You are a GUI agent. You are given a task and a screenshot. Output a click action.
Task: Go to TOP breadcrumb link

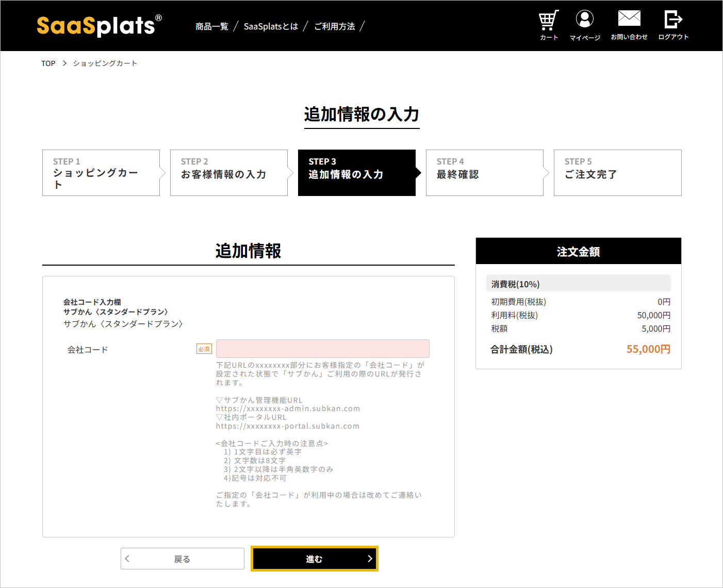pos(48,63)
